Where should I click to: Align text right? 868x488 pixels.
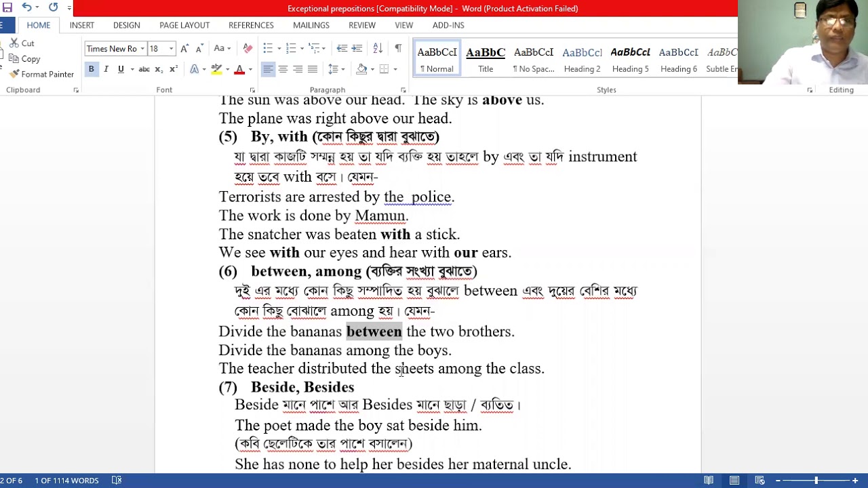(298, 69)
